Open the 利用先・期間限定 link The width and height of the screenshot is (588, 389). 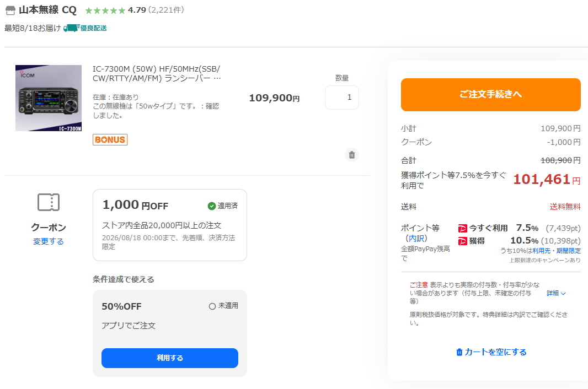[556, 251]
